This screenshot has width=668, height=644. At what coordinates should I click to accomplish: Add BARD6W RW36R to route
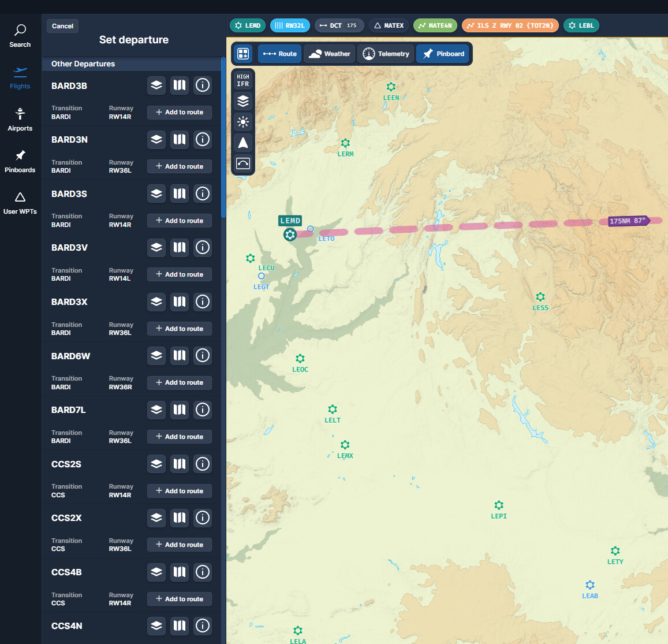[180, 382]
